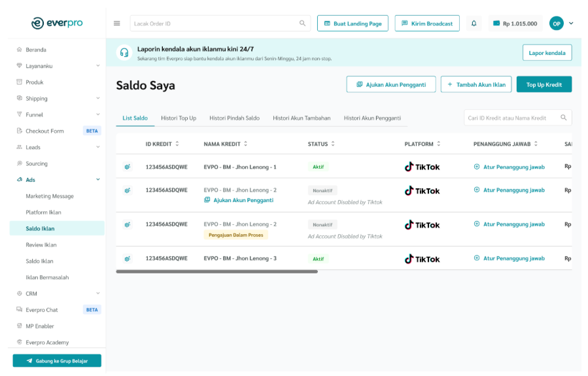Click the hamburger menu icon

(x=117, y=24)
